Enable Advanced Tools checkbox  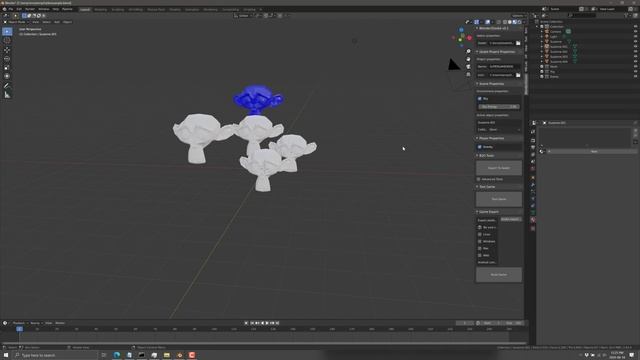(x=479, y=179)
